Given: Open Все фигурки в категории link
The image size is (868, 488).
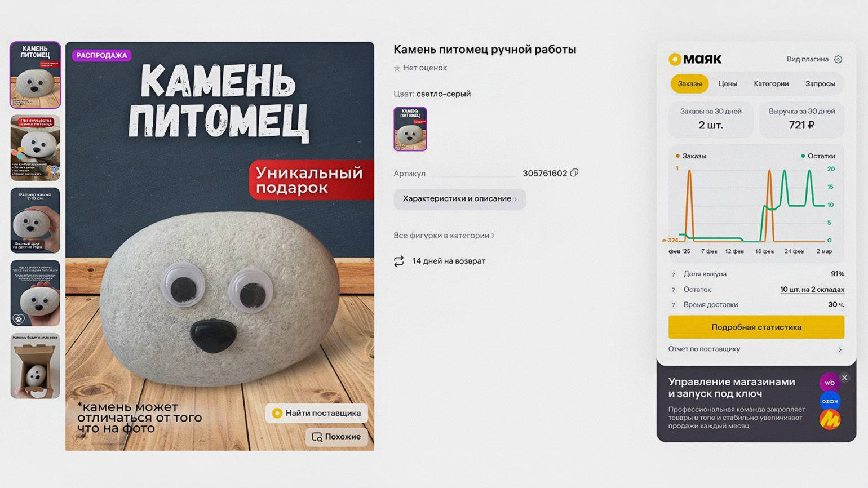Looking at the screenshot, I should tap(444, 236).
